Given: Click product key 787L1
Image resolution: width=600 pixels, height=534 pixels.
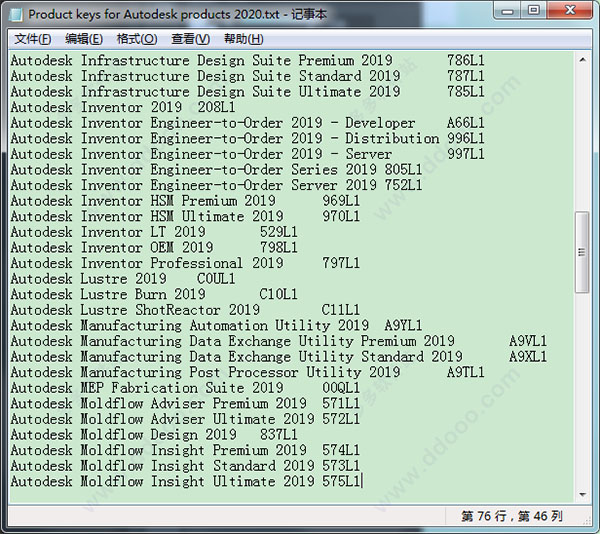Looking at the screenshot, I should [466, 76].
